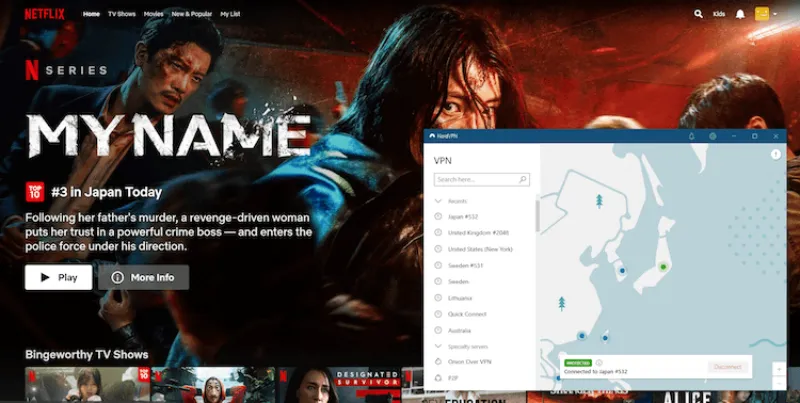
Task: Click the Hong Kong blue map pin
Action: (582, 336)
